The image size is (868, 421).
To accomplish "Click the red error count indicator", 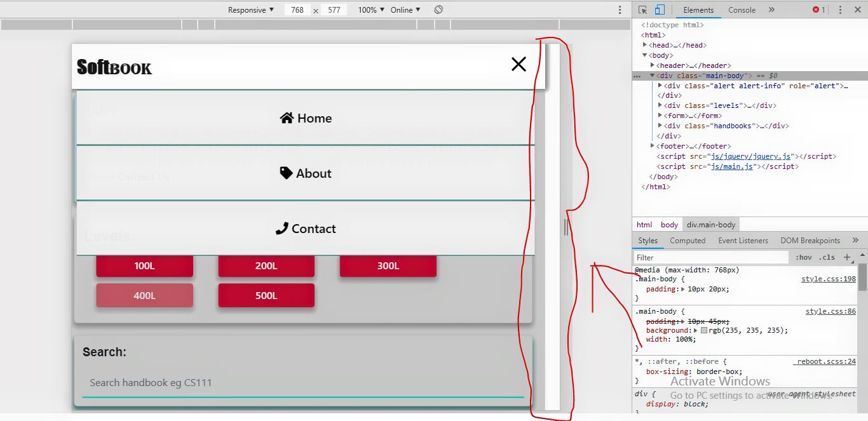I will click(x=819, y=10).
